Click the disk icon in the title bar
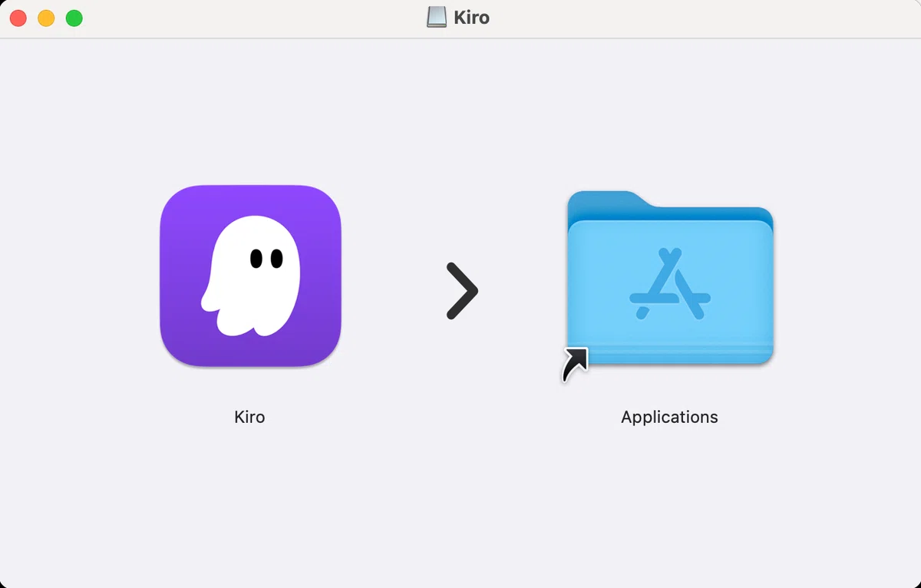The image size is (921, 588). (x=437, y=18)
